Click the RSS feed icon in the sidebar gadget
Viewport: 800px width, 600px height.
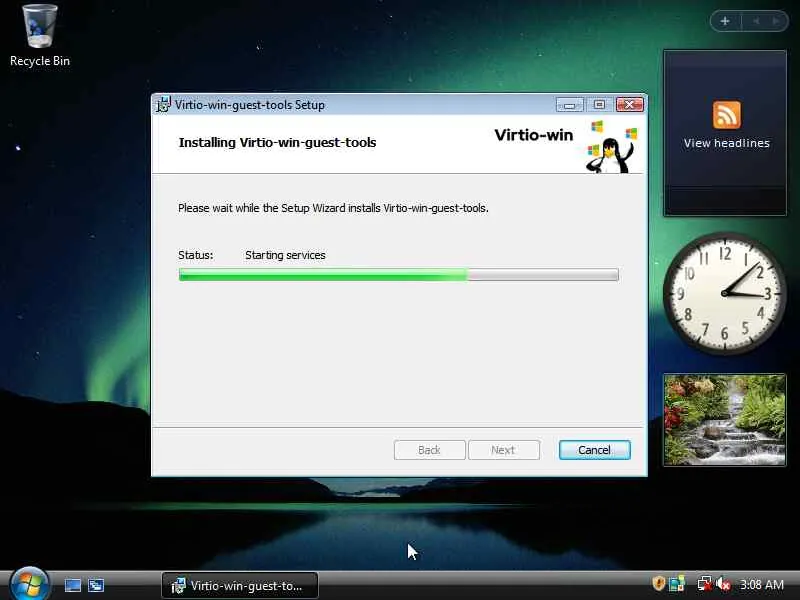tap(727, 115)
